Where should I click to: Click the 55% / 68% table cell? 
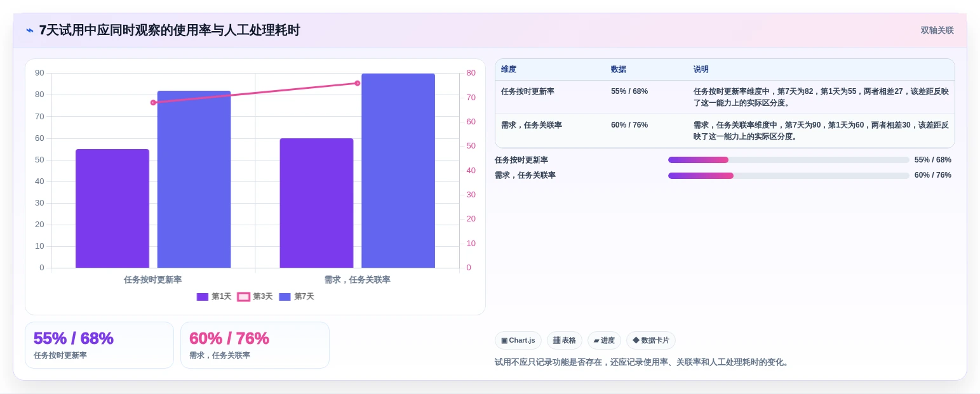(x=629, y=91)
